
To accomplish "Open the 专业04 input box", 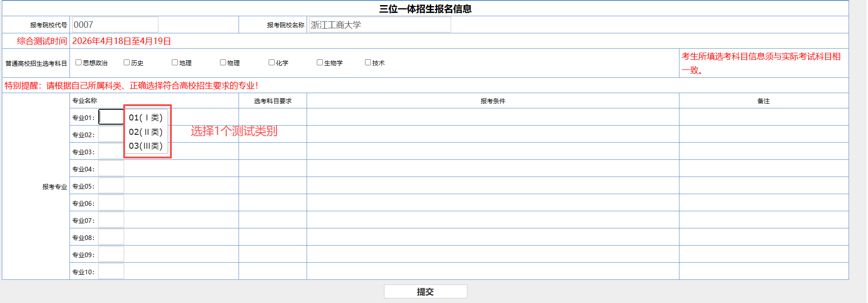I will [111, 168].
